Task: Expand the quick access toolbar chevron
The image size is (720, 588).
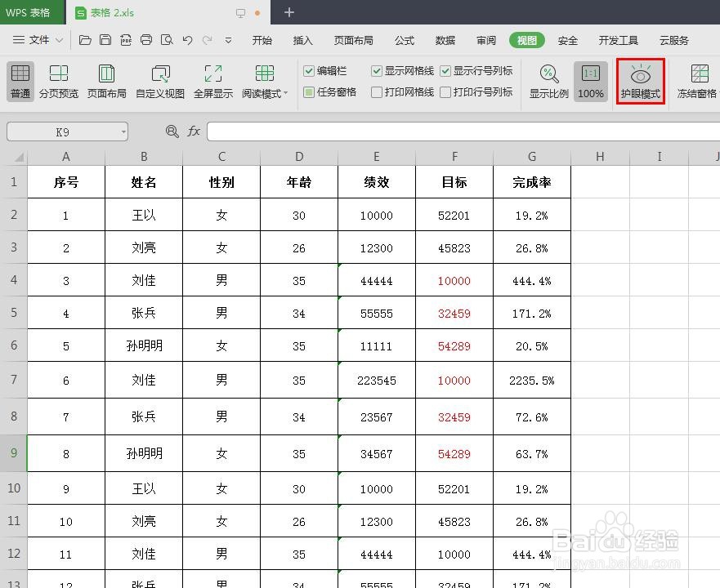Action: 230,39
